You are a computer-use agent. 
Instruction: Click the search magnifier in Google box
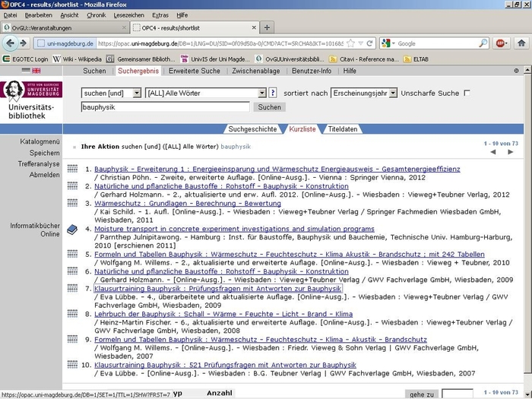[483, 43]
